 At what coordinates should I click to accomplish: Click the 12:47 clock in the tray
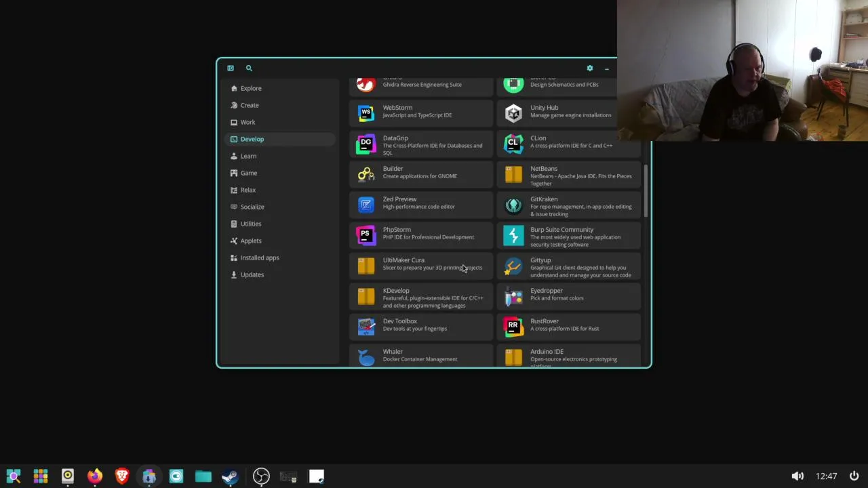826,476
